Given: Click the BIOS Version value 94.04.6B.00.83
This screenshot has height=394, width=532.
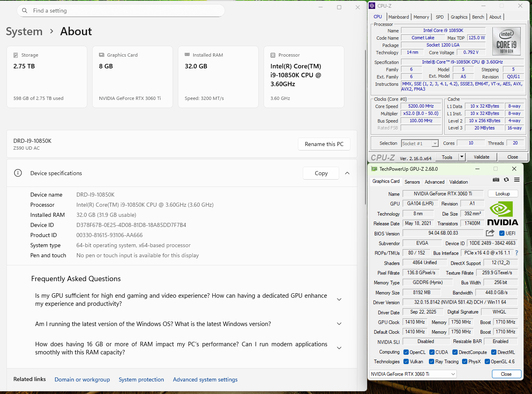Looking at the screenshot, I should tap(443, 233).
